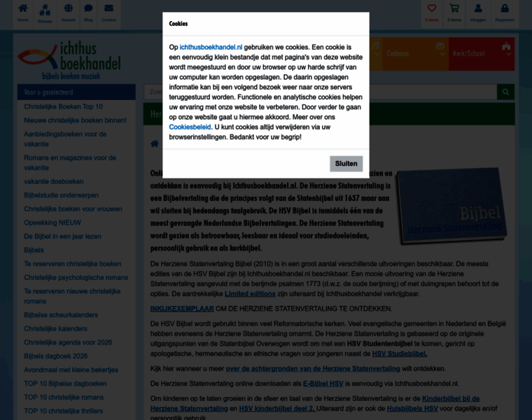Follow the HSV kinderbijbel deel 2 link
The height and width of the screenshot is (420, 532).
(x=277, y=409)
